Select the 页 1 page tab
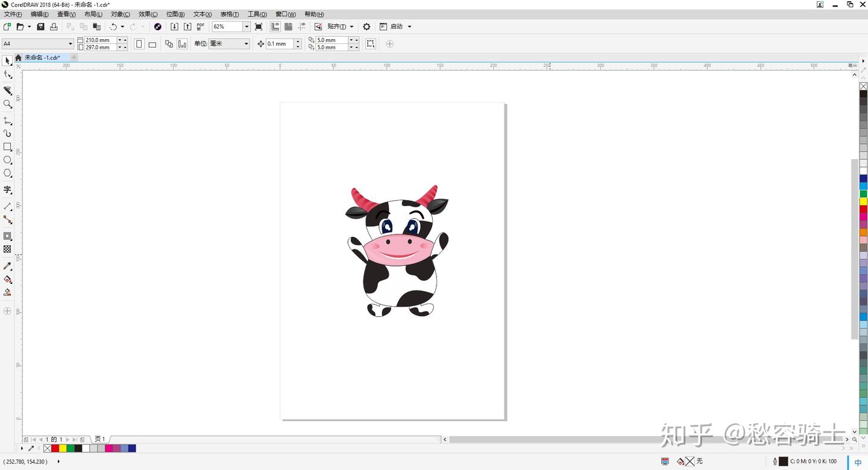Screen dimensions: 868x470 pos(100,439)
